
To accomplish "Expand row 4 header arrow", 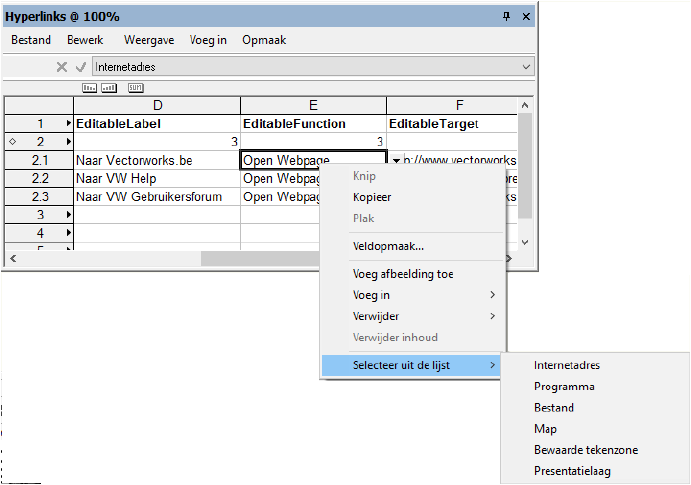I will click(x=69, y=233).
